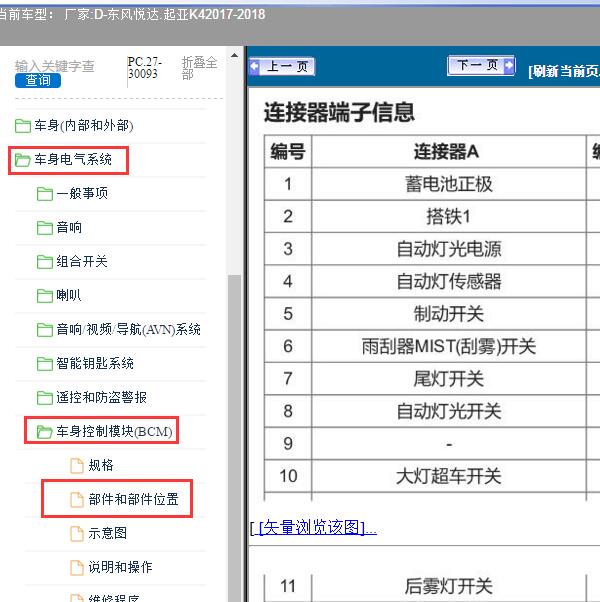The width and height of the screenshot is (600, 602).
Task: Expand the 遥控和防盗警报 folder
Action: point(101,398)
